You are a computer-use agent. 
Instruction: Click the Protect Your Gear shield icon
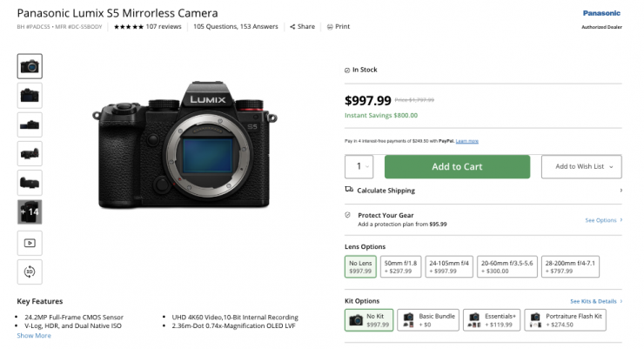click(x=349, y=214)
